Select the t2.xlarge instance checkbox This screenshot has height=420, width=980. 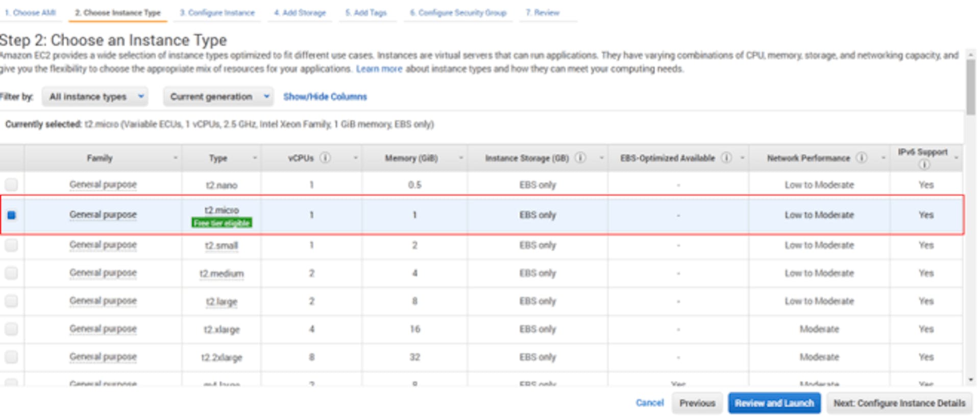[x=11, y=329]
